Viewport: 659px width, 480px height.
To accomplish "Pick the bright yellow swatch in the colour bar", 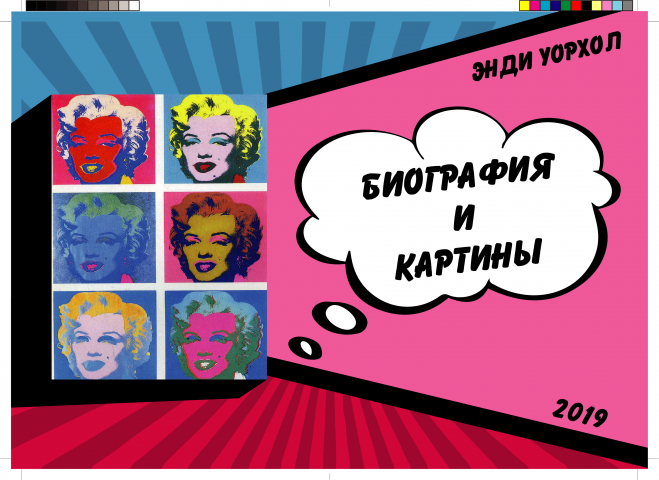I will [525, 5].
